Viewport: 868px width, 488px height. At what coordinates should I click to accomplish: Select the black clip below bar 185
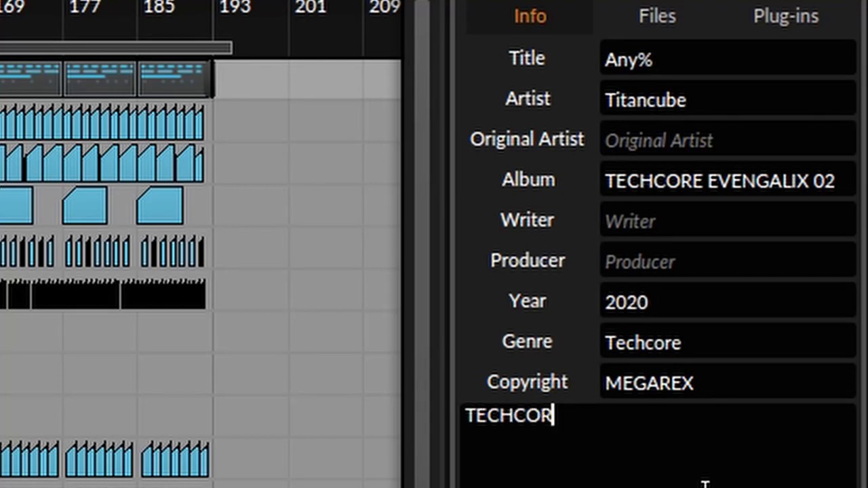point(163,294)
